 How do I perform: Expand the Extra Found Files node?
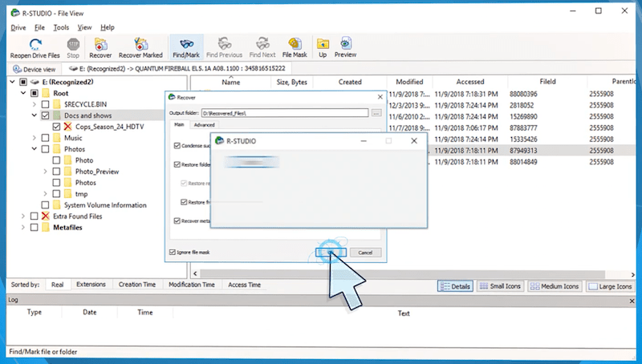click(x=22, y=216)
